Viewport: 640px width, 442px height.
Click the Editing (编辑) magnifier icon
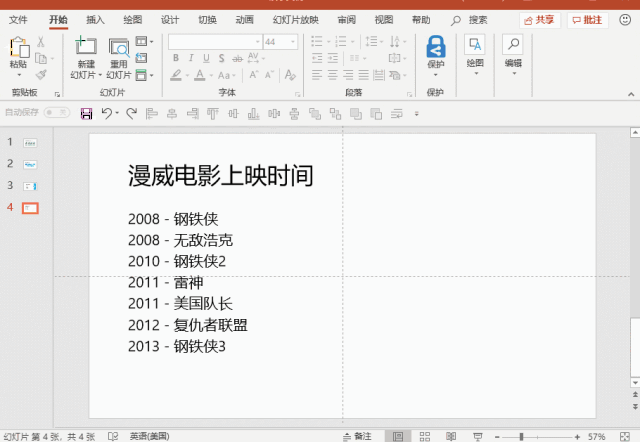click(x=513, y=44)
